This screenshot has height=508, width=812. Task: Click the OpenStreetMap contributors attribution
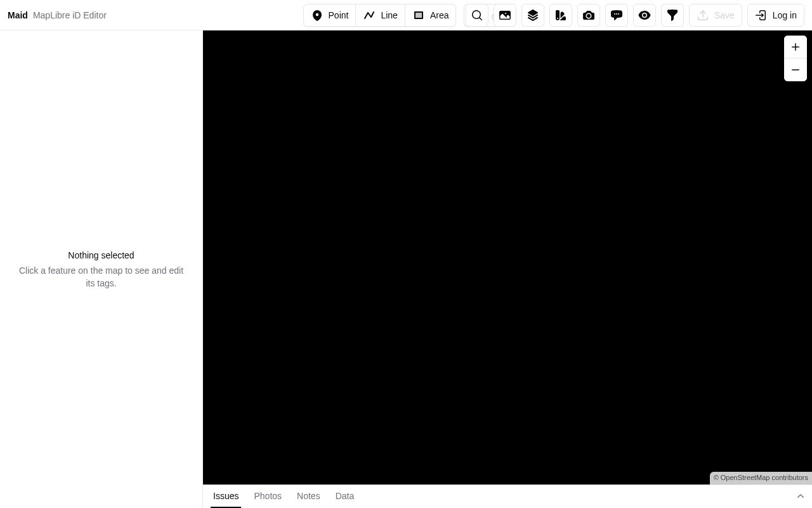761,478
